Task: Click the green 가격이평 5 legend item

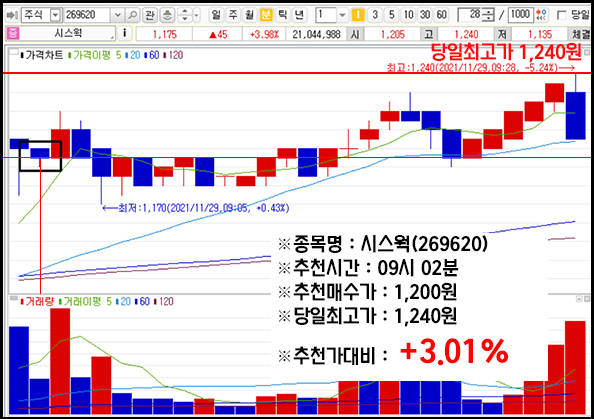Action: tap(95, 55)
